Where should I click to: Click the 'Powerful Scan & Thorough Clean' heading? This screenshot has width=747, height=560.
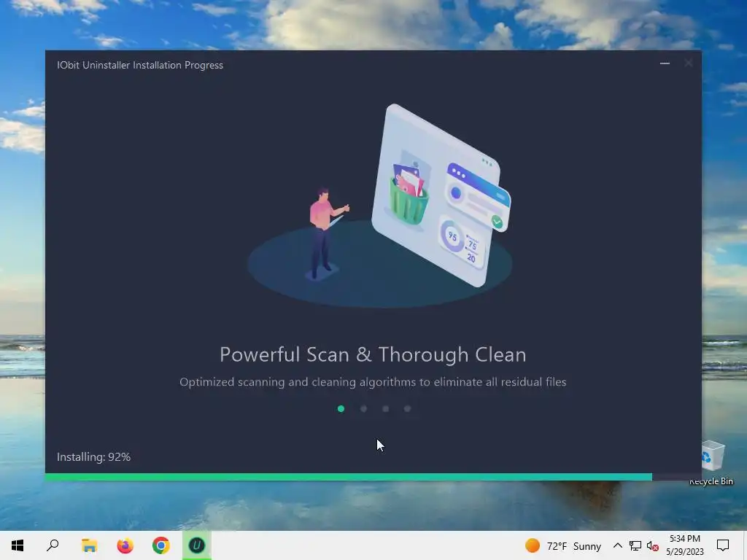[x=373, y=354]
